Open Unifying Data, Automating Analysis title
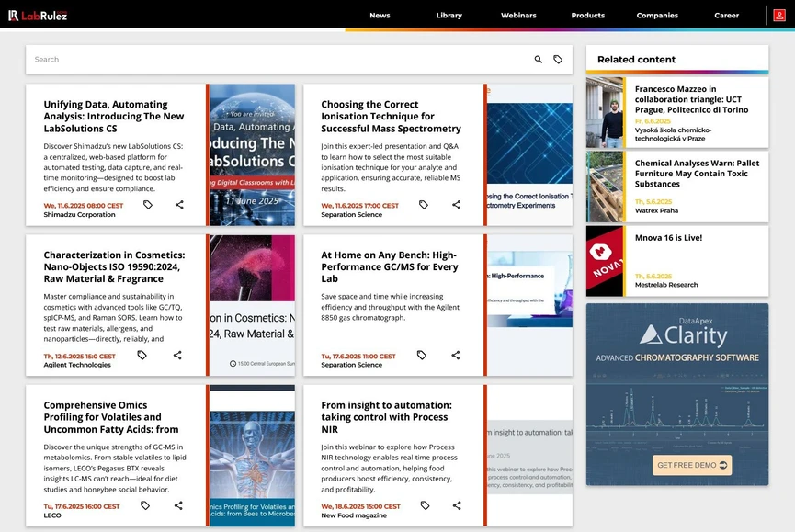Image resolution: width=795 pixels, height=532 pixels. 114,117
